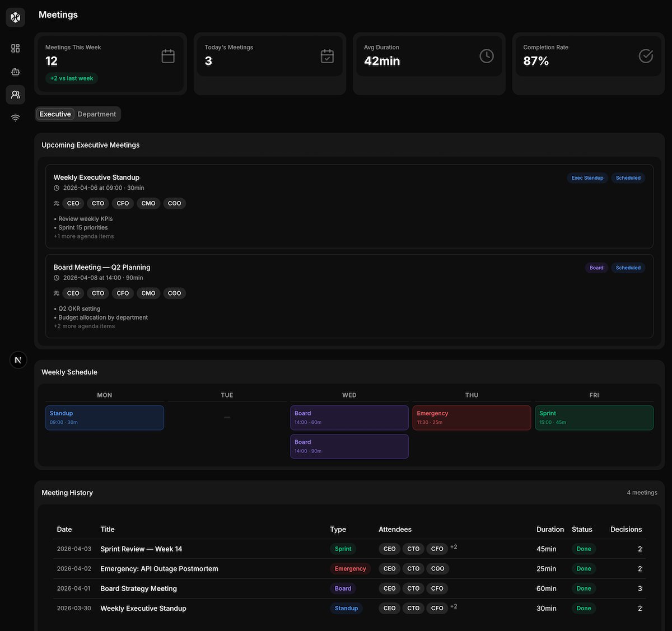This screenshot has height=631, width=672.
Task: Click the Title column header
Action: click(x=108, y=529)
